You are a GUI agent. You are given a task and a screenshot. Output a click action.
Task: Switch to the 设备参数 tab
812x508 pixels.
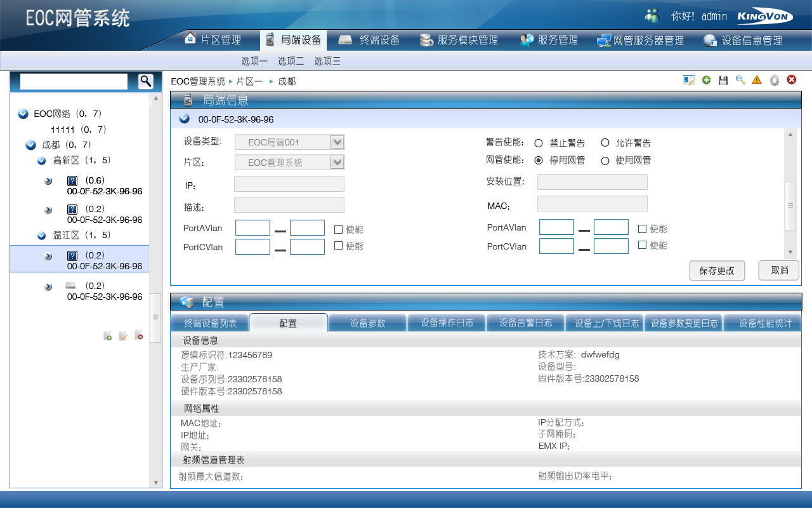pos(368,323)
